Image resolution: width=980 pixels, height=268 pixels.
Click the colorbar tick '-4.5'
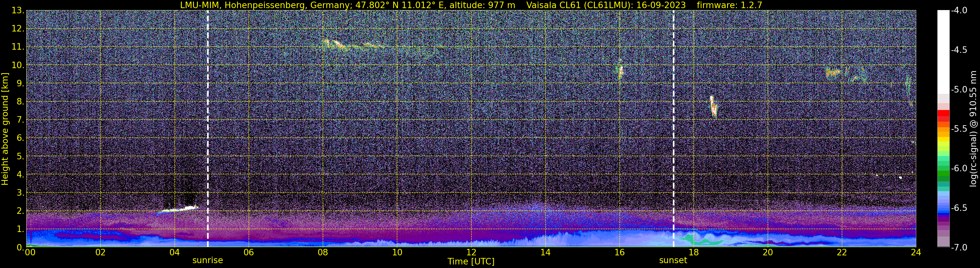click(x=959, y=50)
